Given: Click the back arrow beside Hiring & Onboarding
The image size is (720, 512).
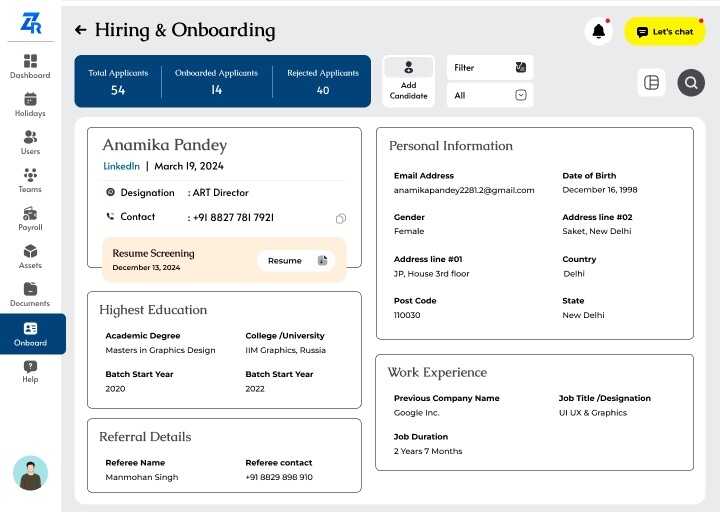Looking at the screenshot, I should click(81, 31).
